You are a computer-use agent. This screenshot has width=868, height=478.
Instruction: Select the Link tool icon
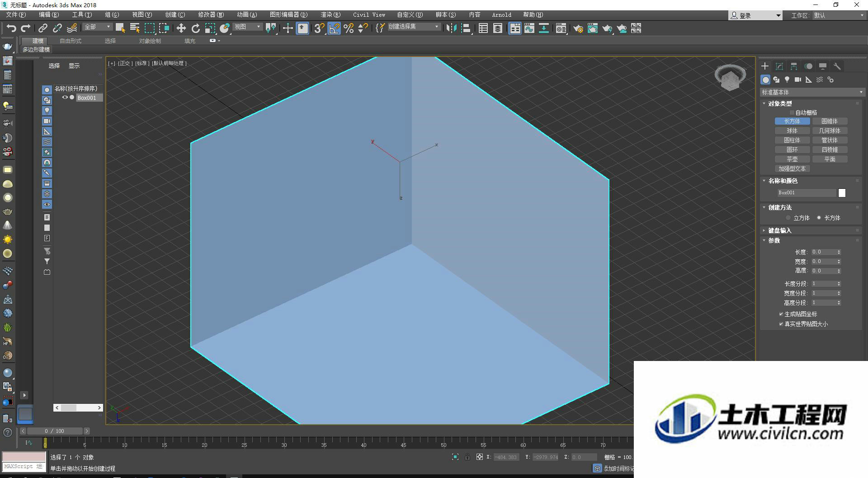click(42, 28)
